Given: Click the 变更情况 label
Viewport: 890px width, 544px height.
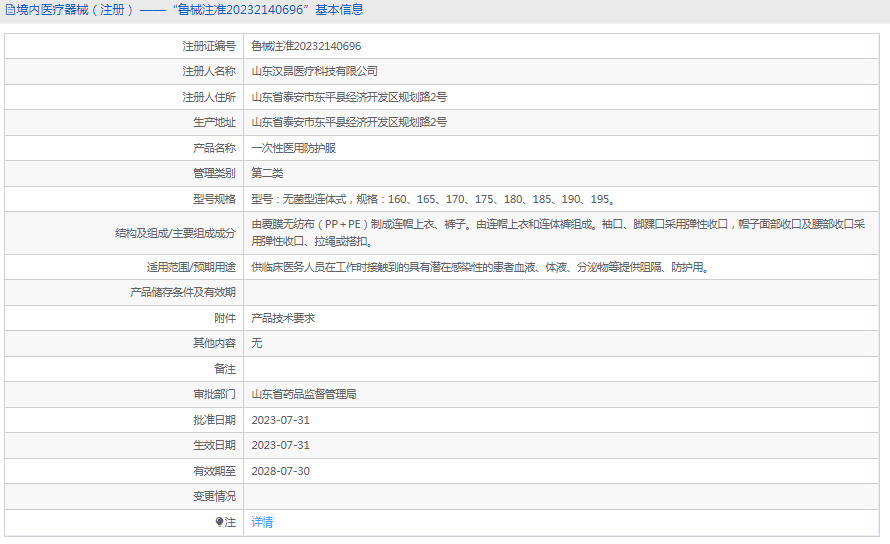Looking at the screenshot, I should coord(214,496).
